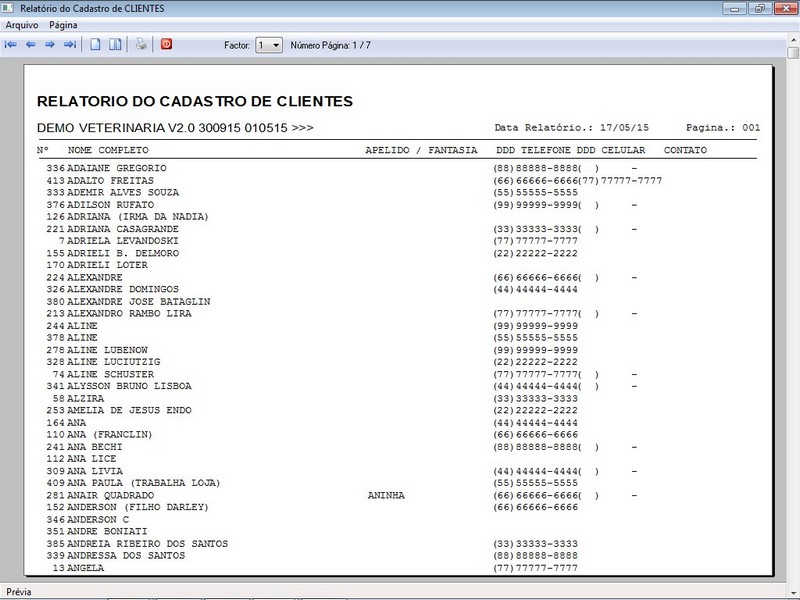Click the NOME COMPLETO column header
The height and width of the screenshot is (600, 800).
coord(108,150)
